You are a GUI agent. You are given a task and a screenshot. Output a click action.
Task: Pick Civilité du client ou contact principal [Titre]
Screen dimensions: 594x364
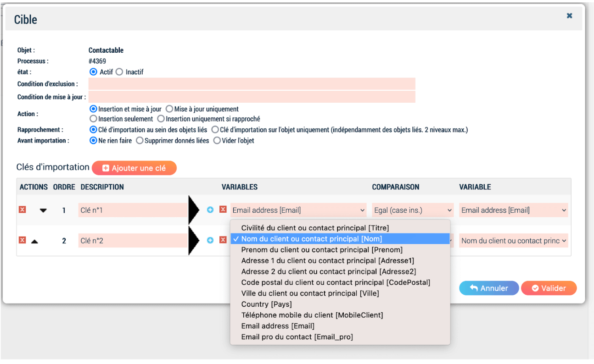(340, 228)
